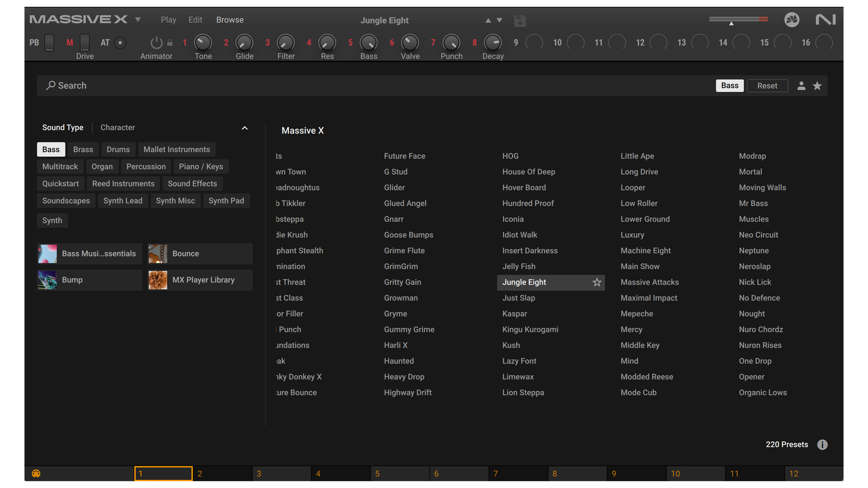The width and height of the screenshot is (868, 488).
Task: Favorite the Jungle Eight preset star
Action: (x=597, y=282)
